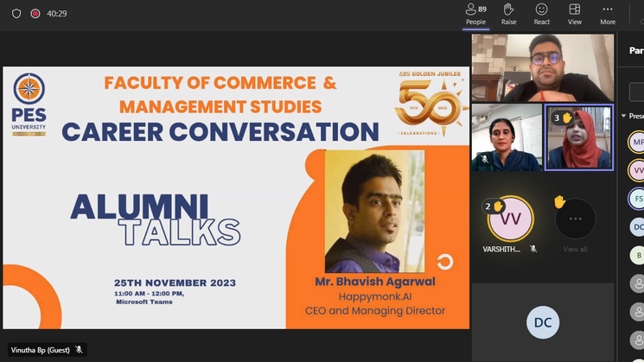The image size is (644, 362).
Task: Click the shield security icon
Action: tap(16, 14)
